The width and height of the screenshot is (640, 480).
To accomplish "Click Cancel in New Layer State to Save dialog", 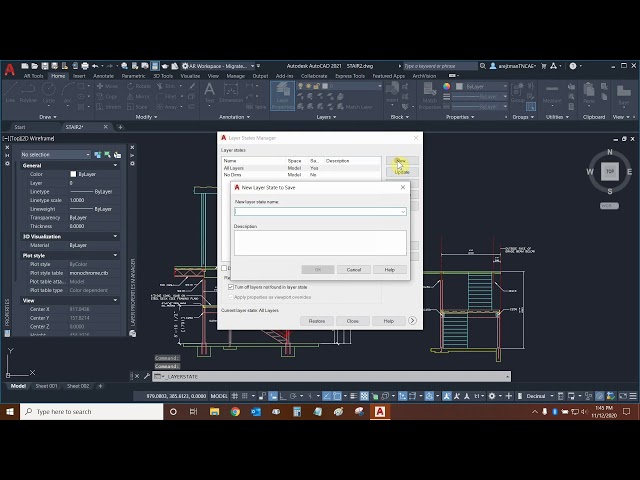I will pos(354,269).
